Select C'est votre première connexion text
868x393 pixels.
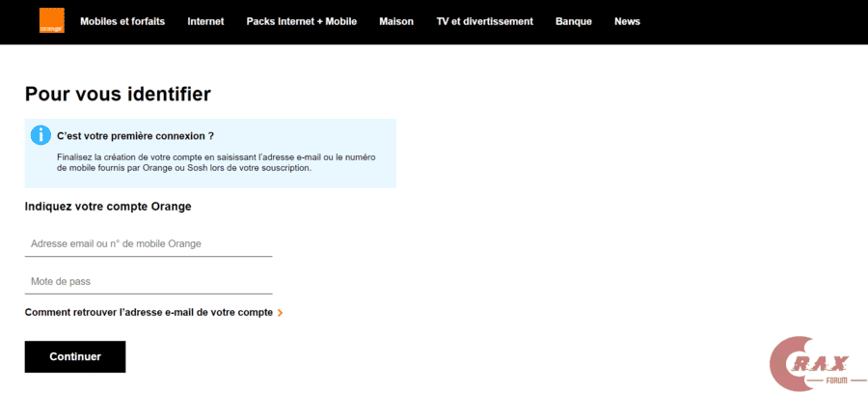point(136,136)
